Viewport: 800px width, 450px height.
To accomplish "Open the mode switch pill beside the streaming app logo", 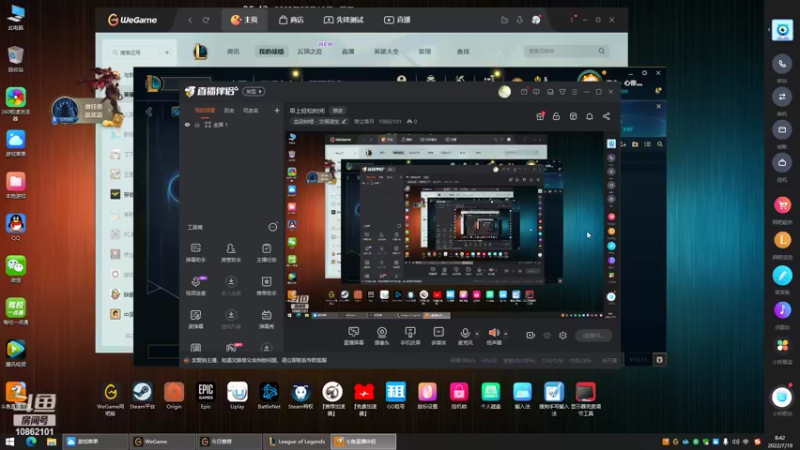I will tap(254, 91).
